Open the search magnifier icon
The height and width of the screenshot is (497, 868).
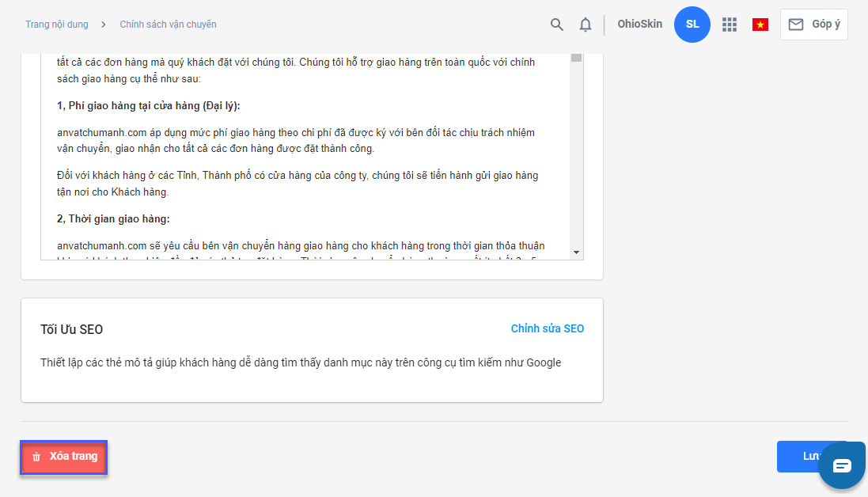tap(556, 25)
